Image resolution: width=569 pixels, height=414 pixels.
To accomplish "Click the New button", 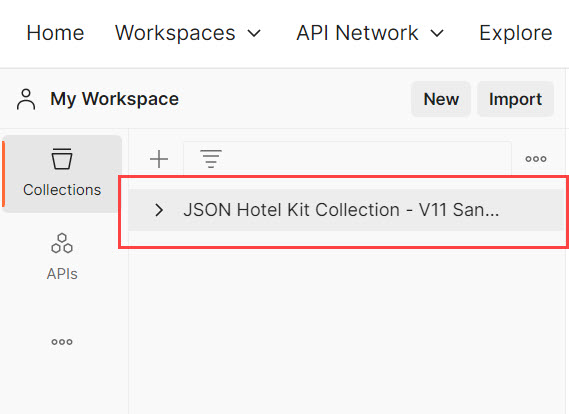I will (x=441, y=99).
